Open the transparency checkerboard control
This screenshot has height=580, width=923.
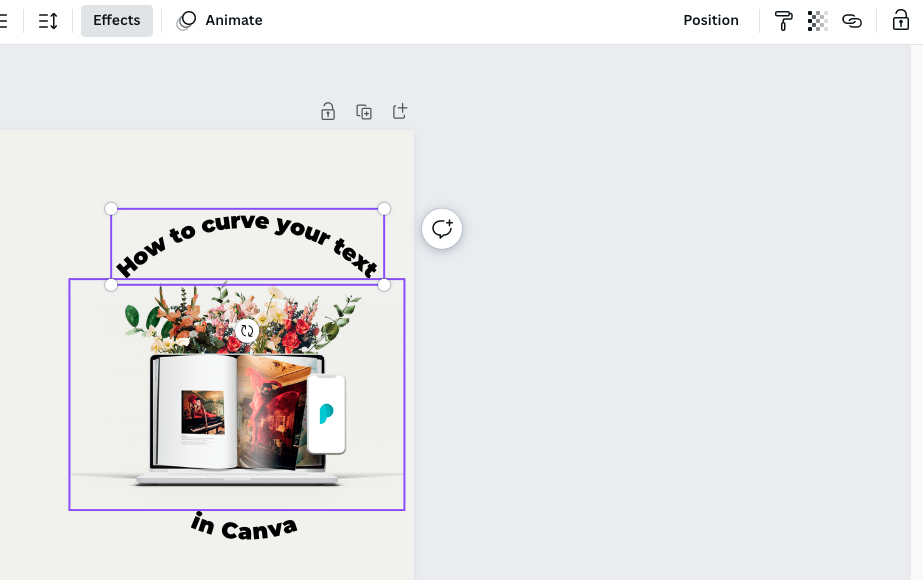coord(817,20)
